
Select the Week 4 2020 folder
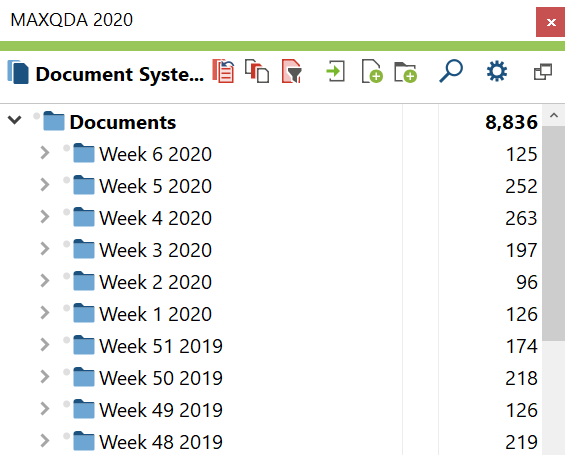pos(155,218)
